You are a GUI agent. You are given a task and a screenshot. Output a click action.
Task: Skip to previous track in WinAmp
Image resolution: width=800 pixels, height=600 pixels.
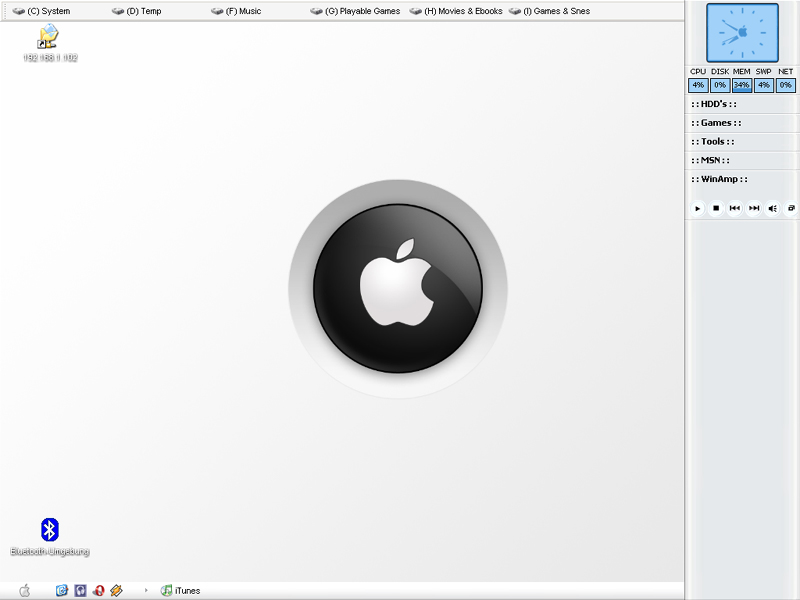[x=735, y=208]
